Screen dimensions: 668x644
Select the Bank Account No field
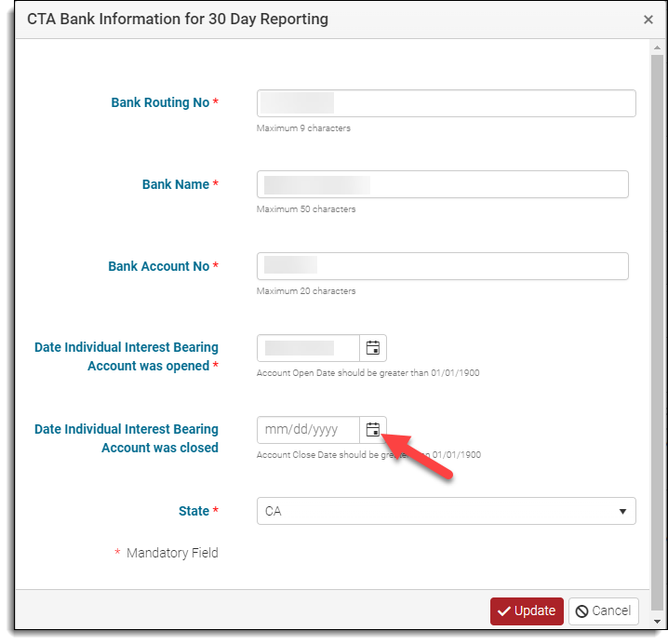pos(442,266)
